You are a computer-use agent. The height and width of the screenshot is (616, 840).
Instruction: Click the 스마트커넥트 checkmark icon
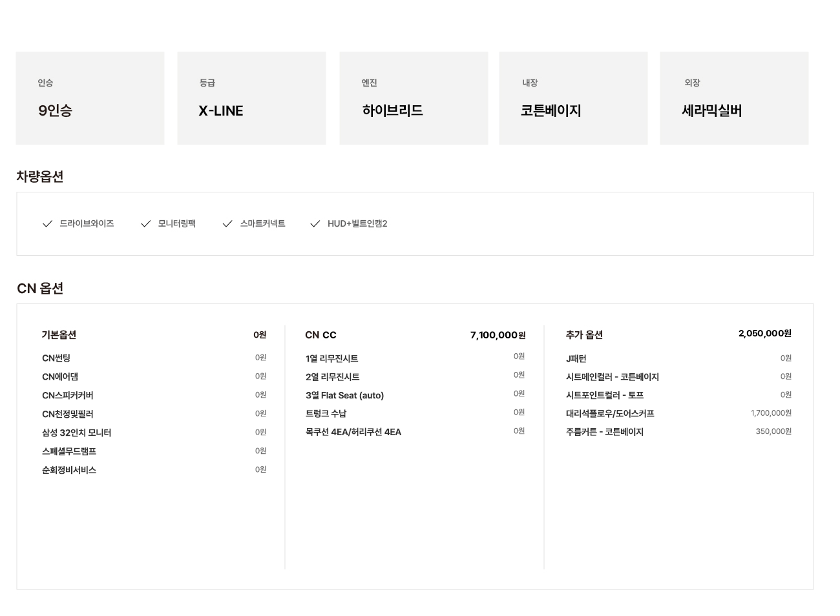(227, 223)
